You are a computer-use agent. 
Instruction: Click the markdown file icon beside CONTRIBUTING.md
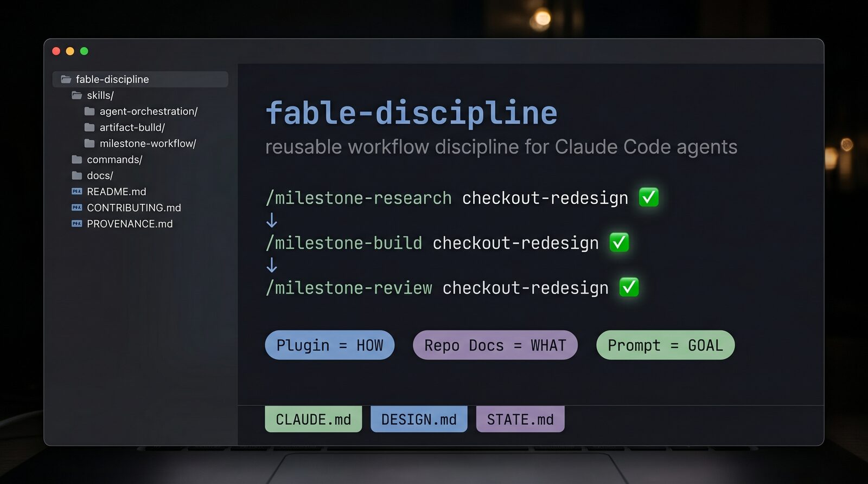pyautogui.click(x=77, y=208)
